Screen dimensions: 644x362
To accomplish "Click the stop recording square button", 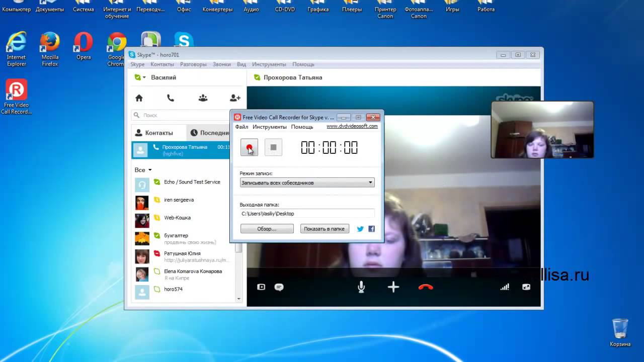I will coord(273,147).
